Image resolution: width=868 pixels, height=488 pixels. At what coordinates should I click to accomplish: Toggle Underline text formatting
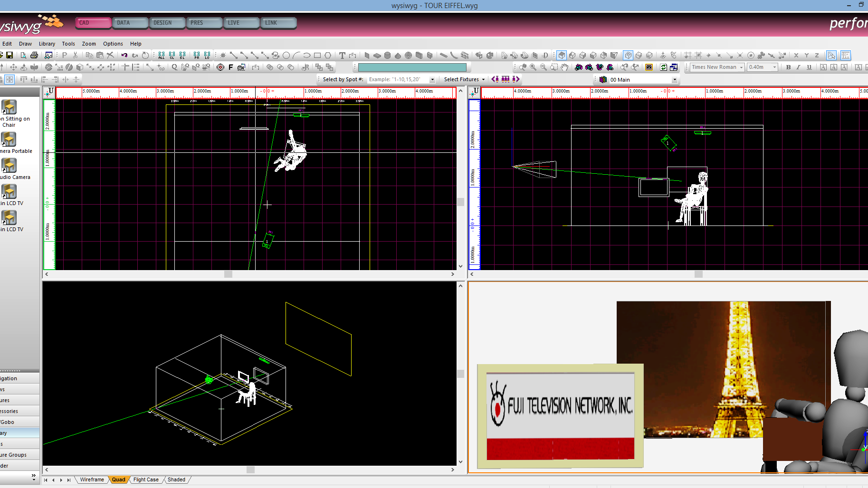click(809, 67)
